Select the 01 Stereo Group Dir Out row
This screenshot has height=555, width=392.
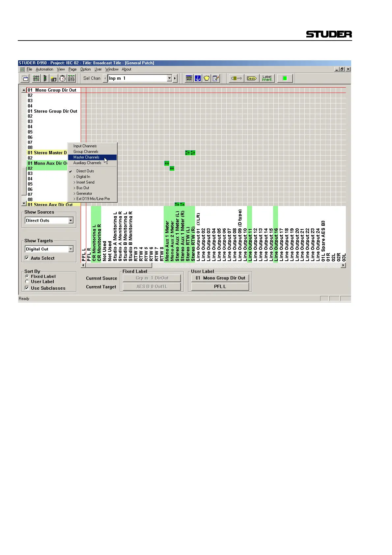pyautogui.click(x=54, y=111)
